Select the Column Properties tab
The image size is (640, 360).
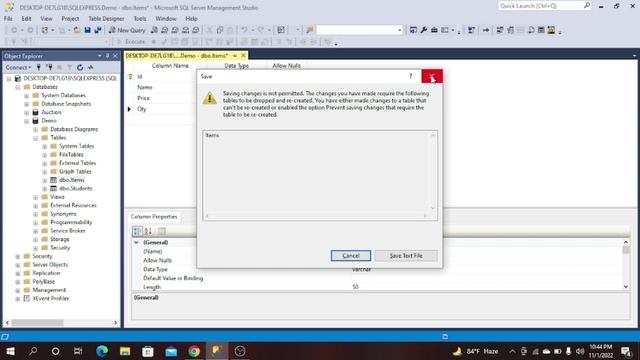tap(154, 217)
